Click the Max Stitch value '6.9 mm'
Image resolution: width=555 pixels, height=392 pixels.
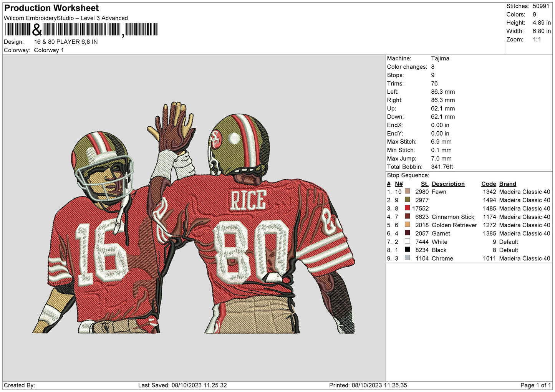point(441,142)
